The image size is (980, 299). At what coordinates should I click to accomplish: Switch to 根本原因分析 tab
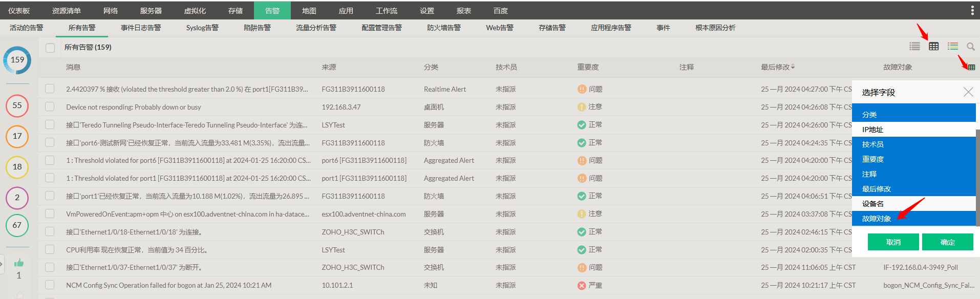(x=715, y=28)
